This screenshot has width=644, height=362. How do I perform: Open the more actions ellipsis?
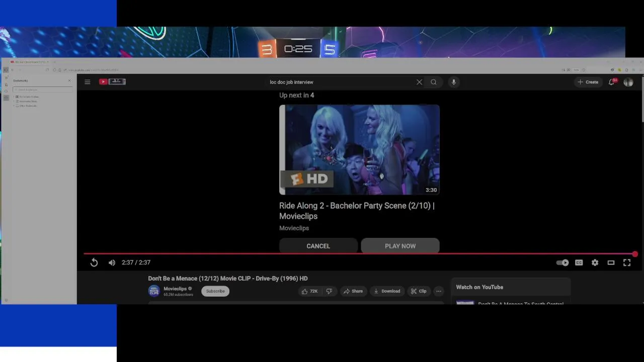coord(439,291)
